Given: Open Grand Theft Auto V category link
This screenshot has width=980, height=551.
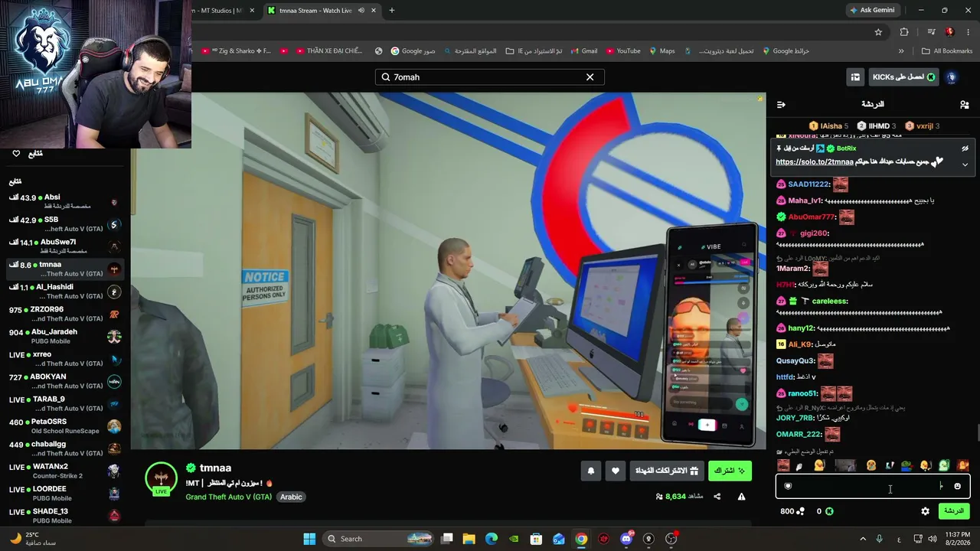Looking at the screenshot, I should [228, 497].
